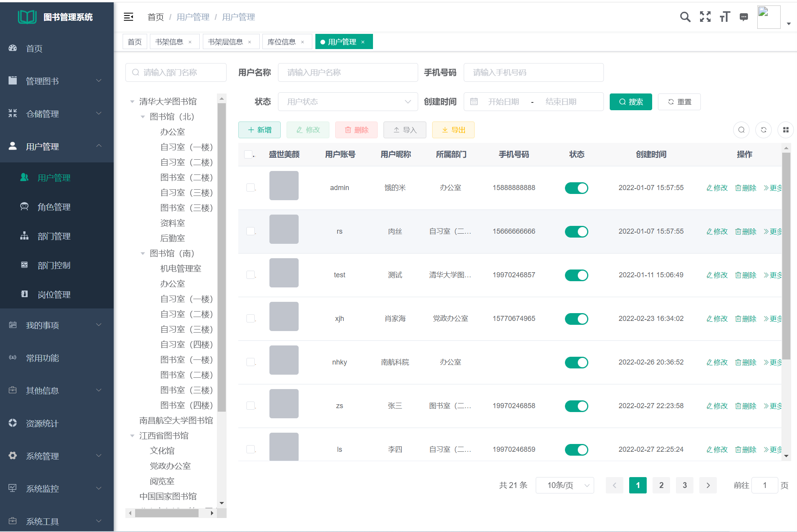Switch to the 书架层信息 tab
The height and width of the screenshot is (532, 797).
225,42
